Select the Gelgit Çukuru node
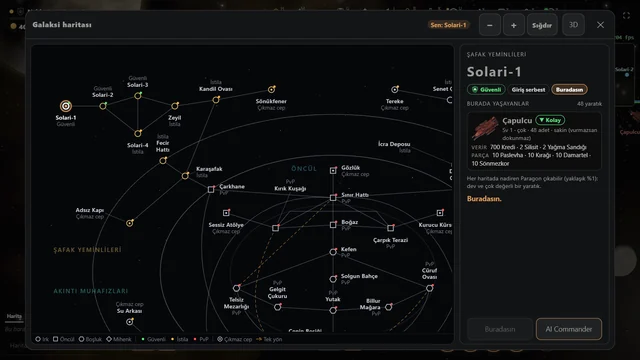This screenshot has height=360, width=640. 278,307
